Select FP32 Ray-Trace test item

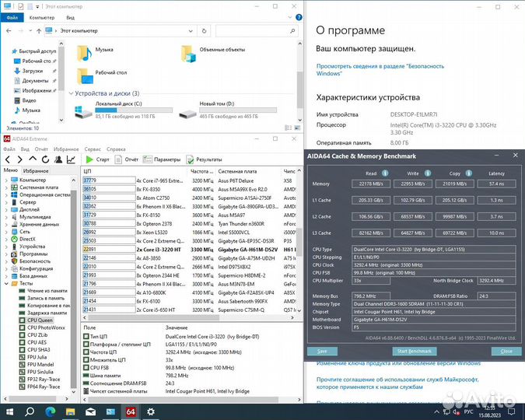(x=40, y=379)
